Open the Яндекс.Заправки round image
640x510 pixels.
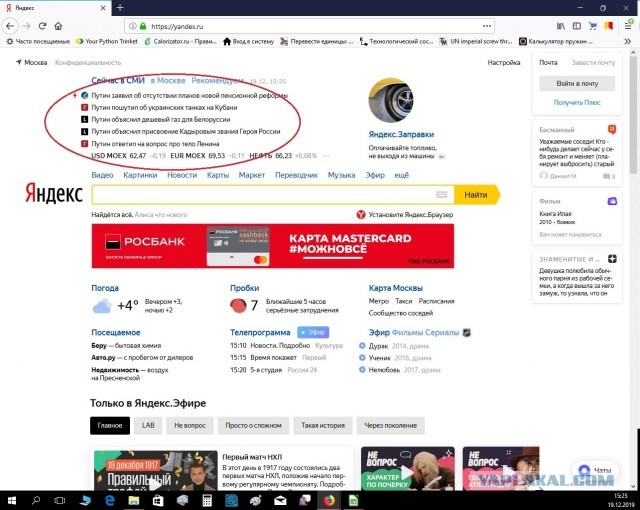coord(391,100)
